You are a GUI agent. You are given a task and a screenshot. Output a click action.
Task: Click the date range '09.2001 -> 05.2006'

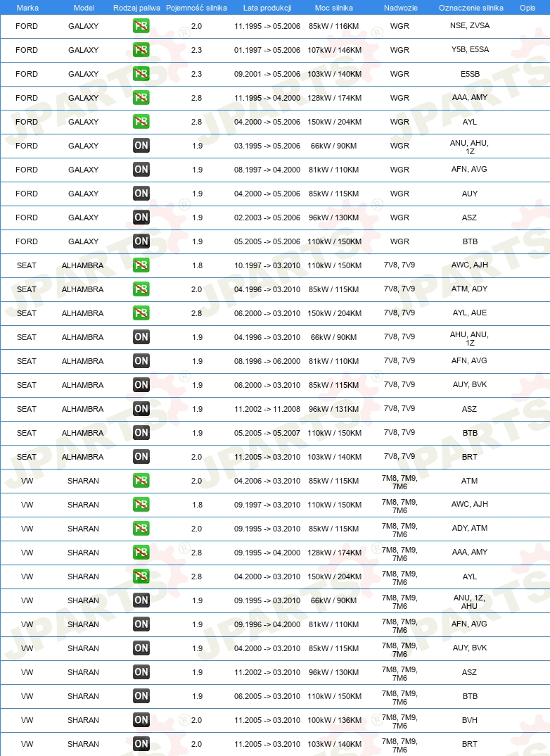[267, 74]
